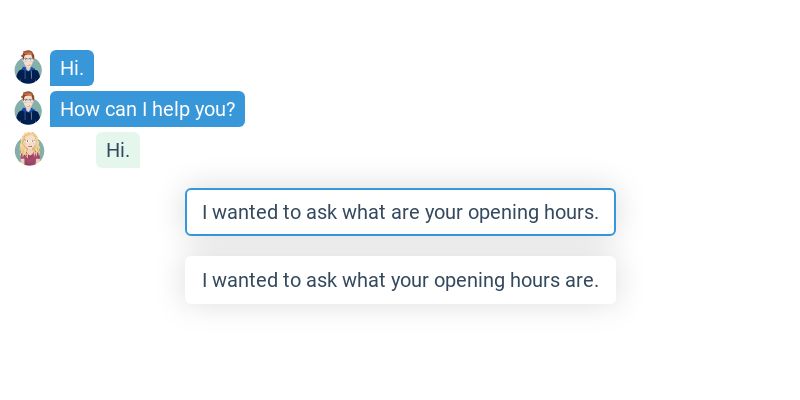Select the red-haired agent icon above the help question

29,68
